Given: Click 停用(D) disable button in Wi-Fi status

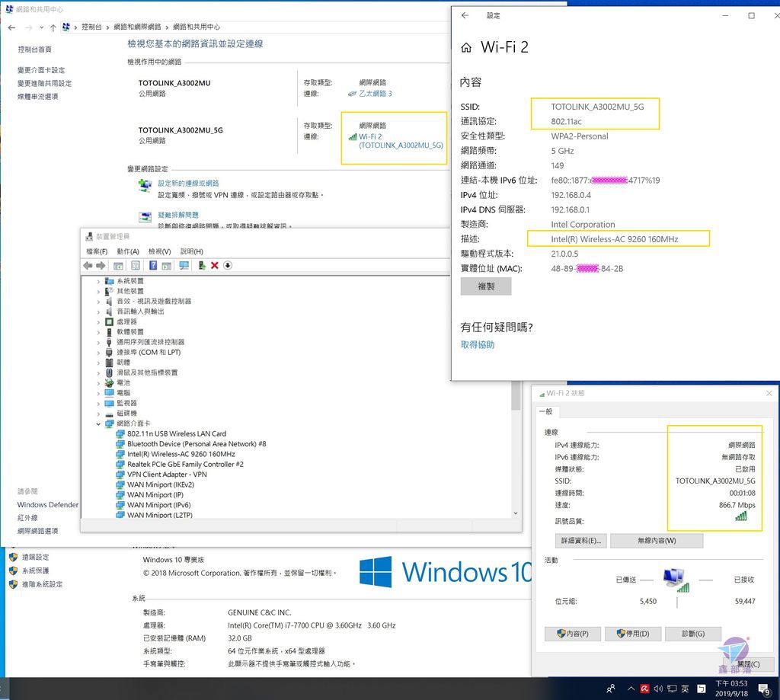Looking at the screenshot, I should coord(633,634).
